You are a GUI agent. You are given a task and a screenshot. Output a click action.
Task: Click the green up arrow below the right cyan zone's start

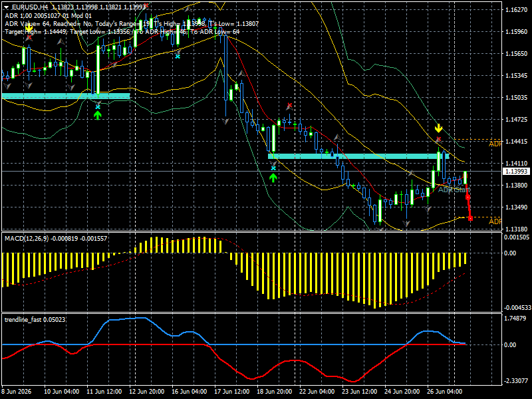(273, 178)
